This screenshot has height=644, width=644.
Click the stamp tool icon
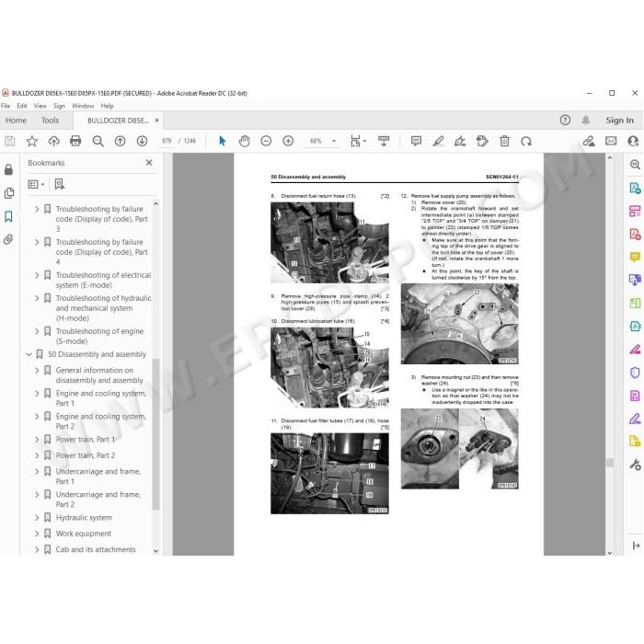click(x=482, y=142)
